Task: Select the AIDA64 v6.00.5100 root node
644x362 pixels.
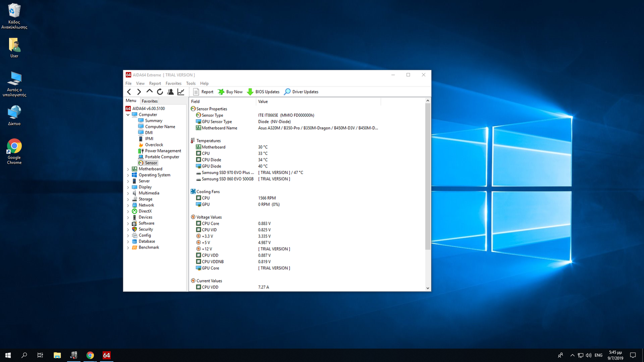Action: pyautogui.click(x=145, y=109)
